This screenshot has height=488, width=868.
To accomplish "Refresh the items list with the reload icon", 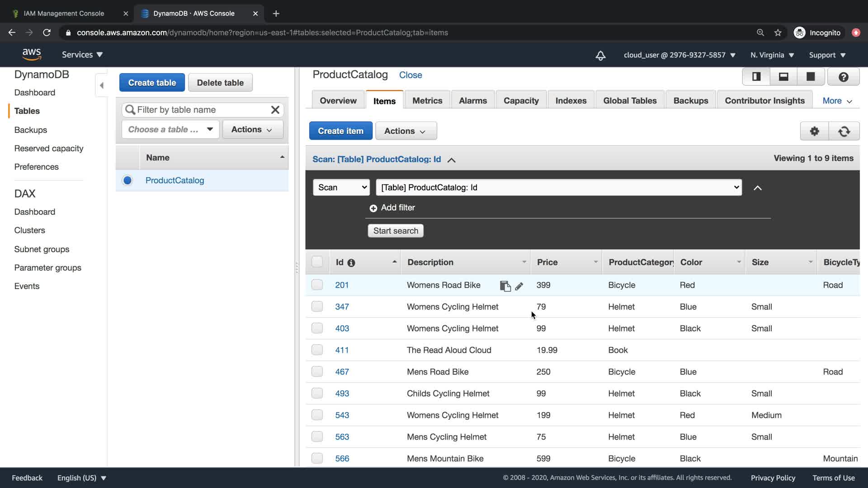I will [844, 131].
